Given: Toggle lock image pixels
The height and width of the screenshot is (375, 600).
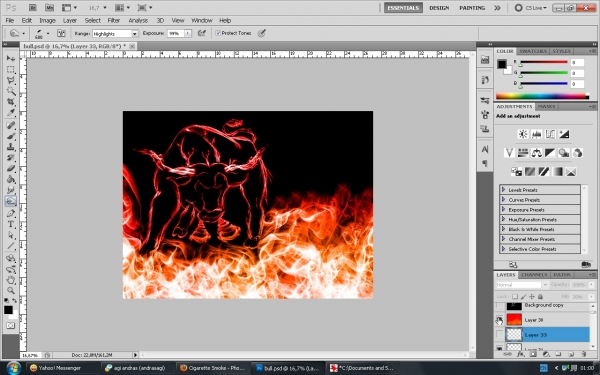Looking at the screenshot, I should 523,297.
